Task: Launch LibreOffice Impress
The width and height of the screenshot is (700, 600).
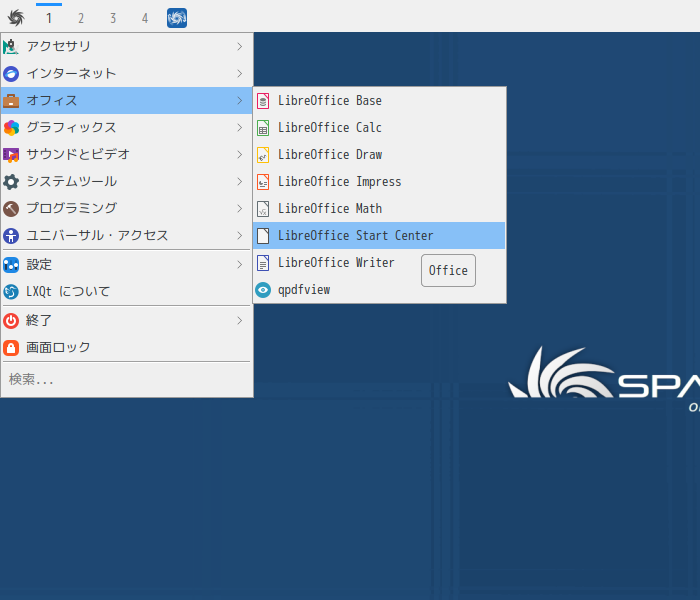Action: [379, 182]
